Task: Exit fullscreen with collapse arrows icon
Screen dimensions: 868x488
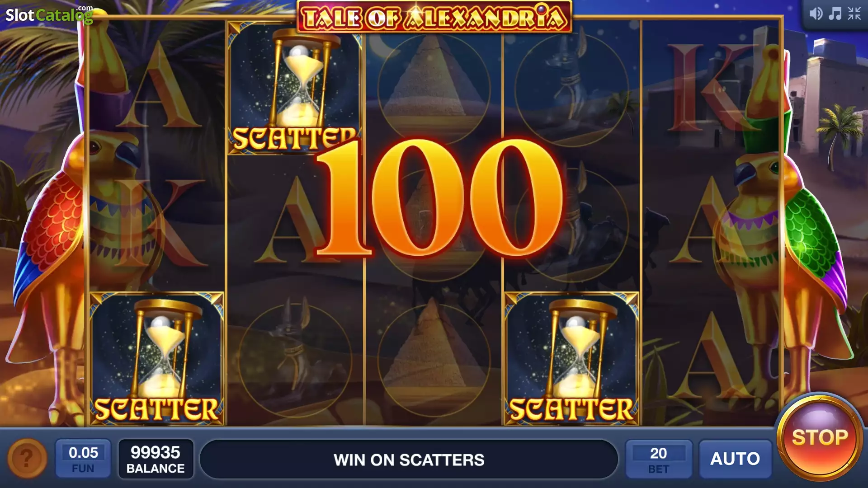Action: click(x=854, y=14)
